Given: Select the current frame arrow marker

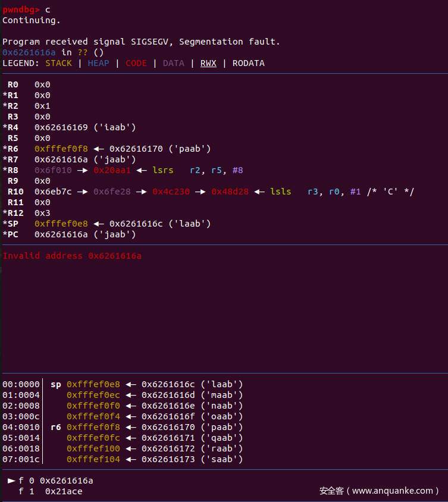Looking at the screenshot, I should [x=11, y=481].
